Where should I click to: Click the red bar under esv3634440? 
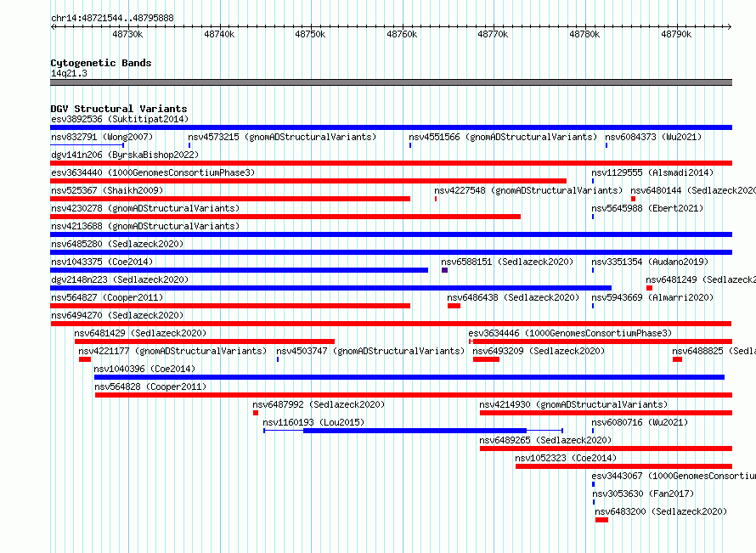tap(308, 181)
